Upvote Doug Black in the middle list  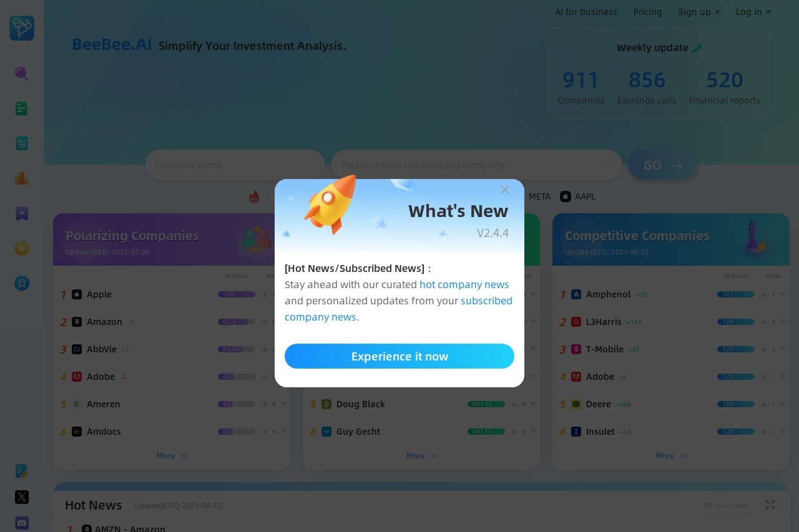(514, 404)
